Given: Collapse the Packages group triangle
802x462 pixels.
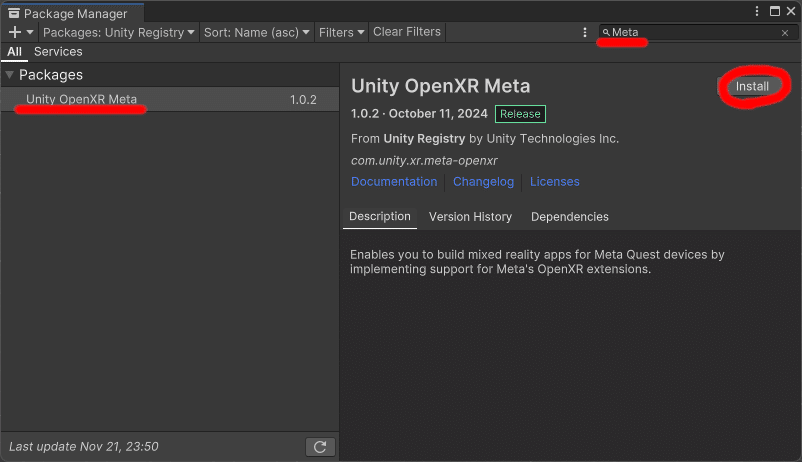Looking at the screenshot, I should 9,75.
